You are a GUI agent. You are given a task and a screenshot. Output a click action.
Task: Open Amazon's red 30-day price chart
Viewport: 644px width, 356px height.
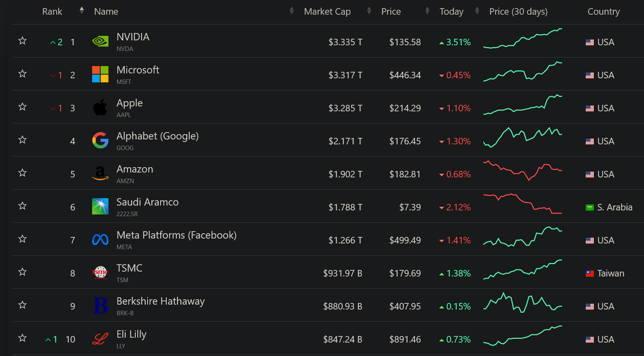523,170
